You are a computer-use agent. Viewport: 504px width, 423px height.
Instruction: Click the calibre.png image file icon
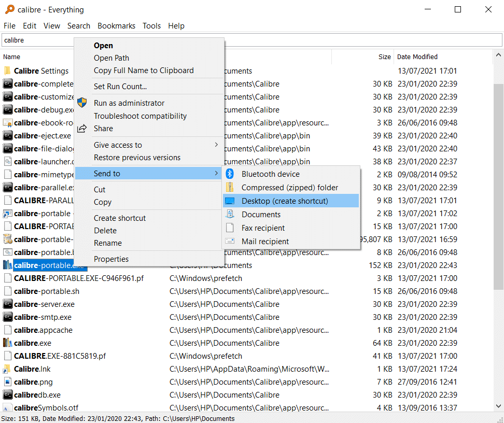coord(7,382)
